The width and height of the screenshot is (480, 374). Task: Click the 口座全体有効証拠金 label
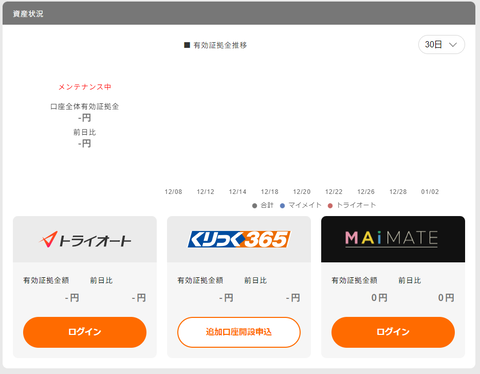pos(85,107)
